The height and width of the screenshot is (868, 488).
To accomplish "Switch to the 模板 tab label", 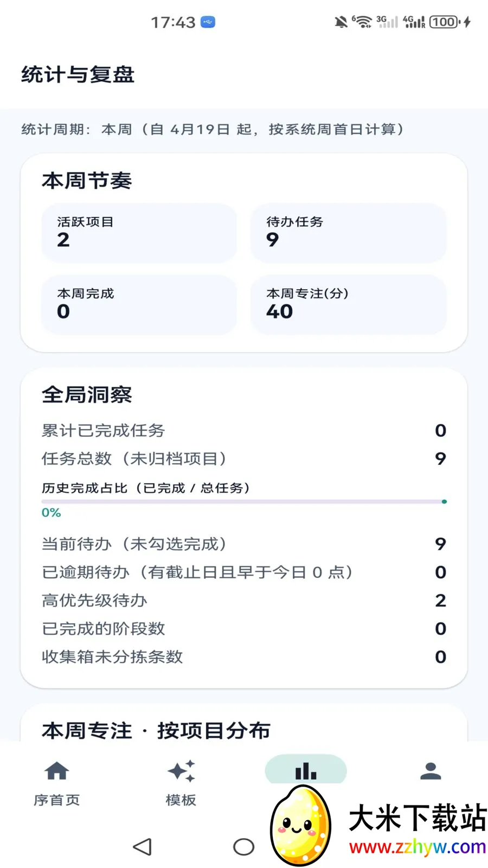I will click(181, 800).
